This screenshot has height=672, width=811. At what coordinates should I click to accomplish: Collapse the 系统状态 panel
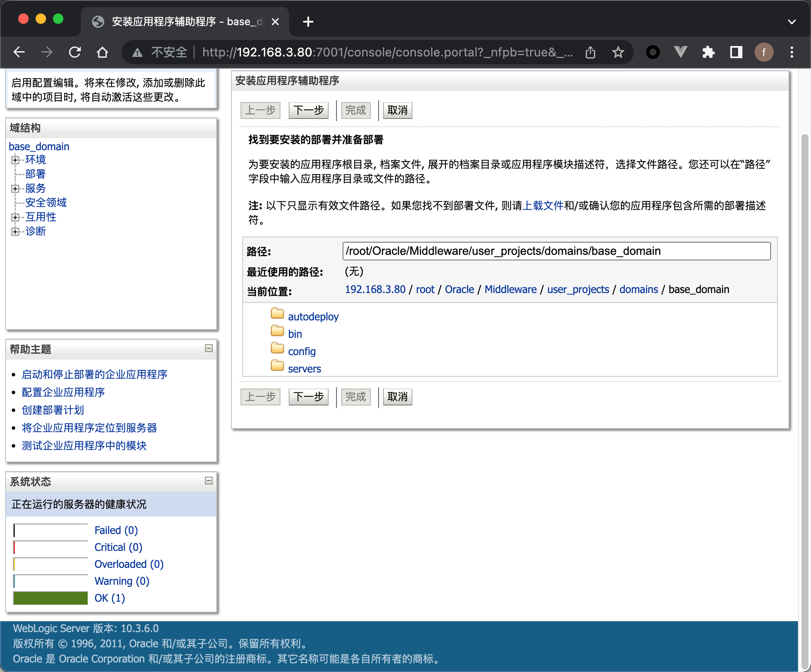tap(209, 481)
